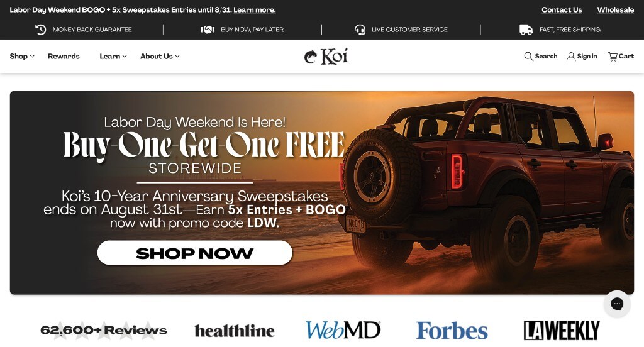Click the Buy Now Pay Later handshake icon
Image resolution: width=644 pixels, height=347 pixels.
(208, 30)
